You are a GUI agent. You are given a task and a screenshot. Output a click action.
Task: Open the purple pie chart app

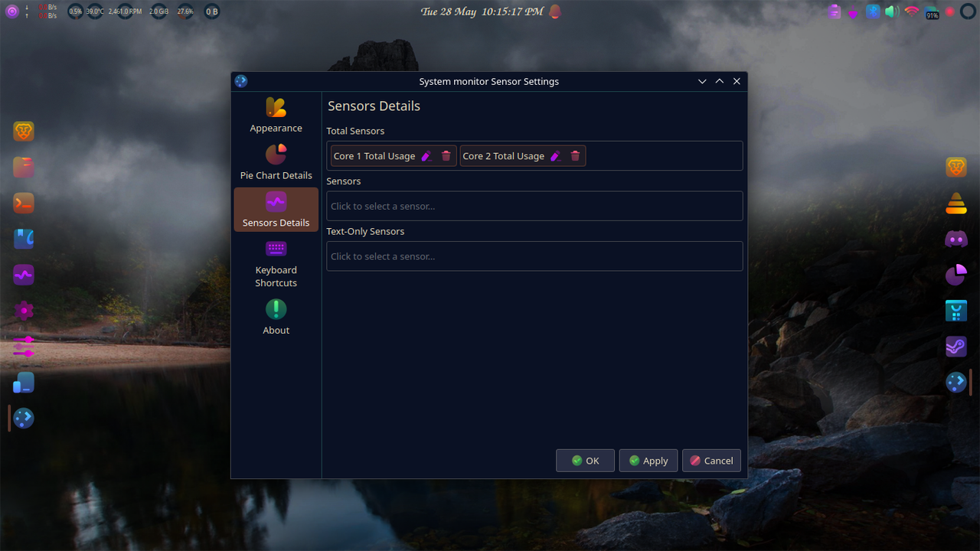[x=956, y=275]
